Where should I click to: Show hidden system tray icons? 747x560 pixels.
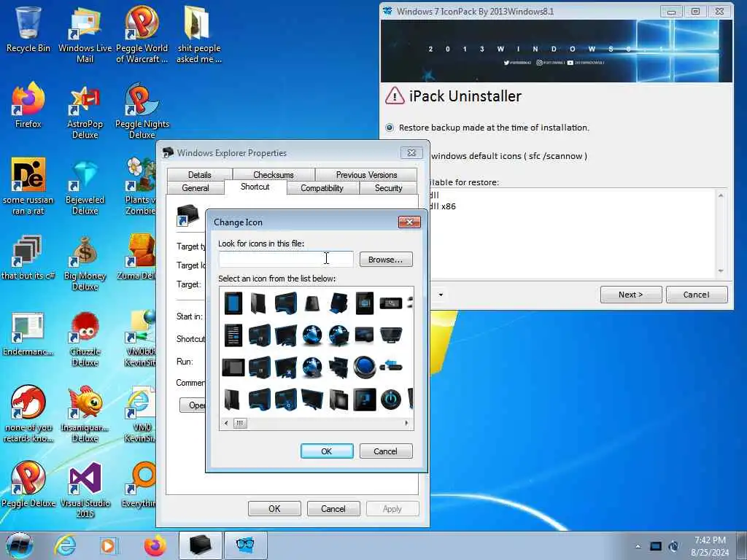638,546
